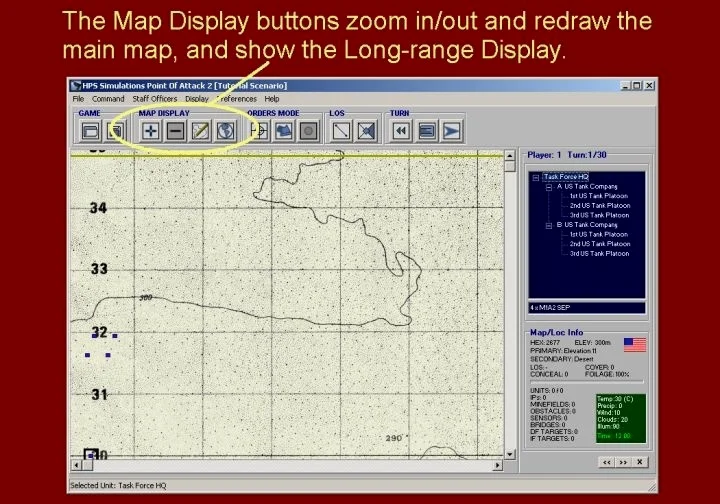Click map vertical scrollbar up arrow
The height and width of the screenshot is (504, 720).
pyautogui.click(x=510, y=156)
